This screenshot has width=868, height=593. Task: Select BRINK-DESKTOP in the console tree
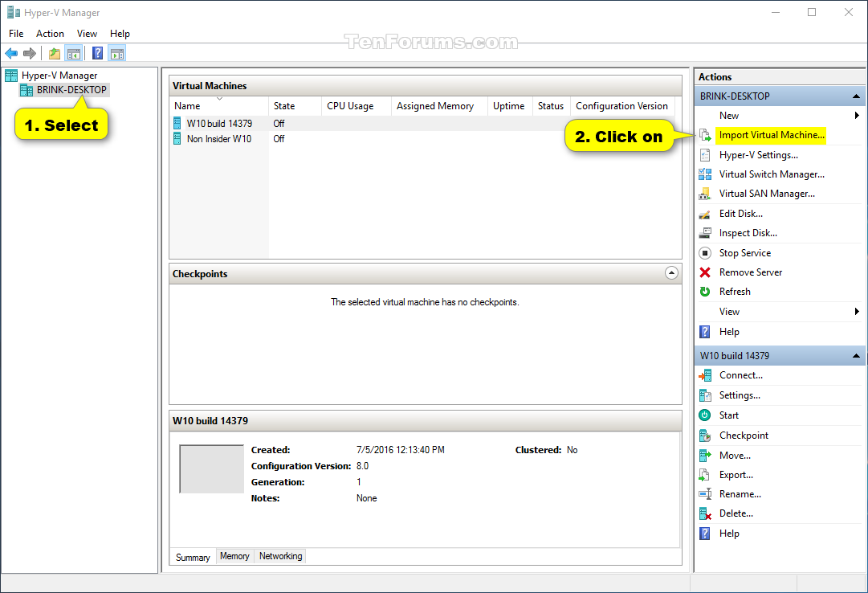pyautogui.click(x=71, y=90)
